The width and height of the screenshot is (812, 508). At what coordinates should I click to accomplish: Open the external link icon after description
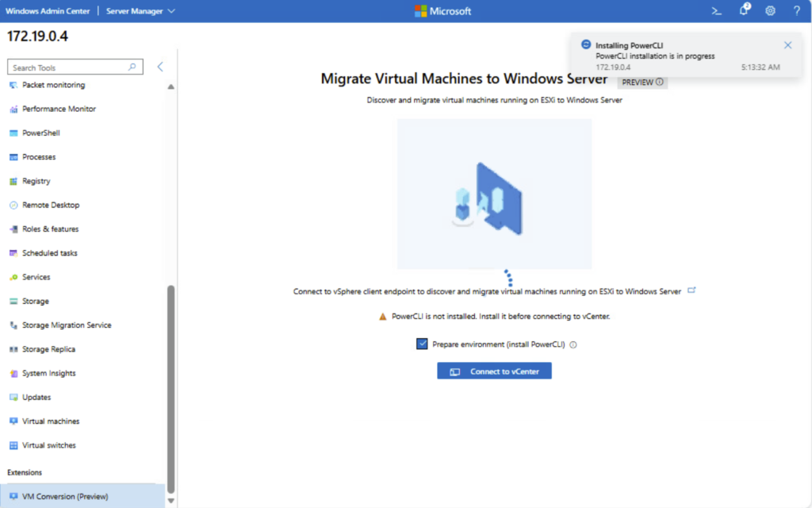[x=691, y=291]
